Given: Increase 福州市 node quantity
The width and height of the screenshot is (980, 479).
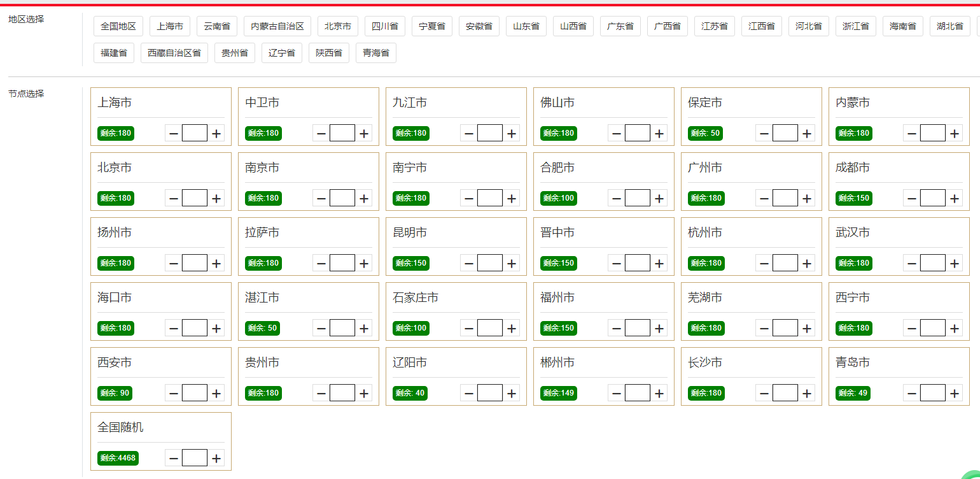Looking at the screenshot, I should point(659,328).
